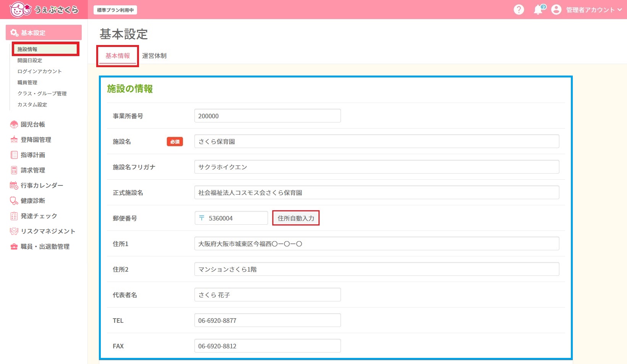The width and height of the screenshot is (627, 364).
Task: Click the 請求管理 calculator icon
Action: 14,170
